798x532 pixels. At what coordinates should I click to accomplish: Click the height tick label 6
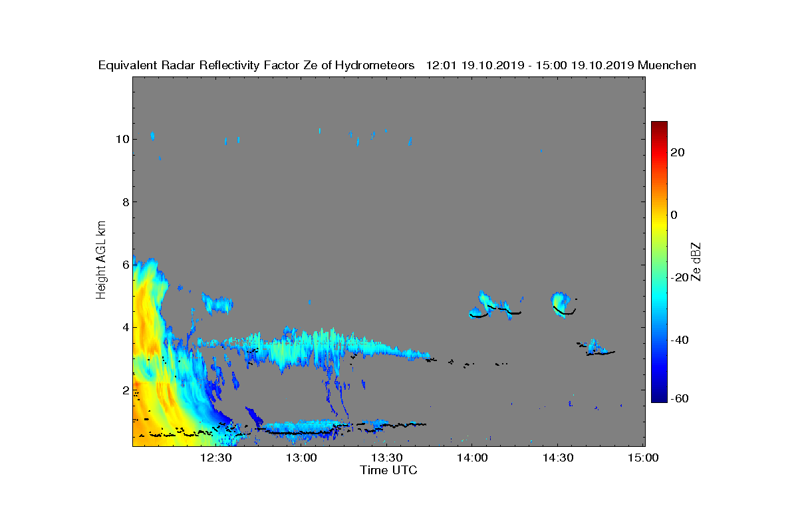tap(124, 264)
